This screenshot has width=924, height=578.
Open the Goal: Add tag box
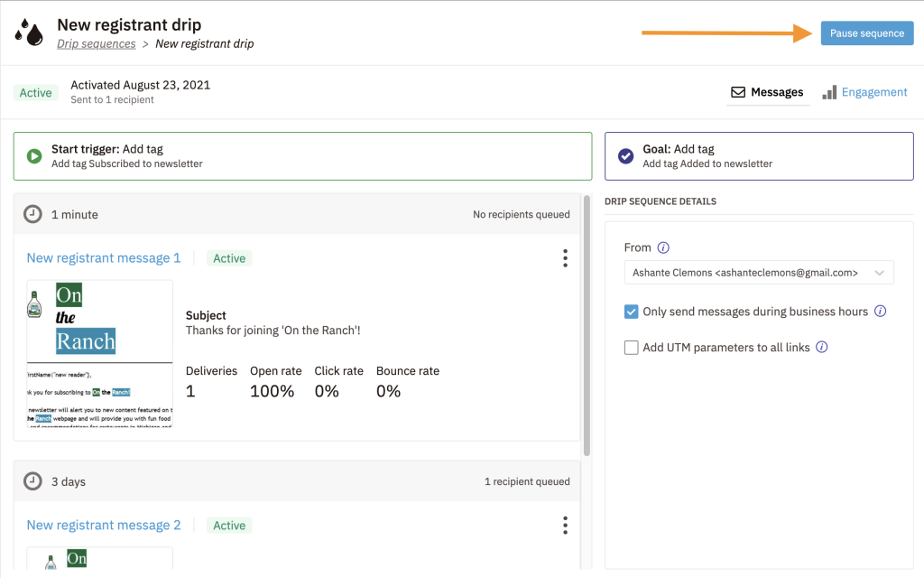click(759, 156)
